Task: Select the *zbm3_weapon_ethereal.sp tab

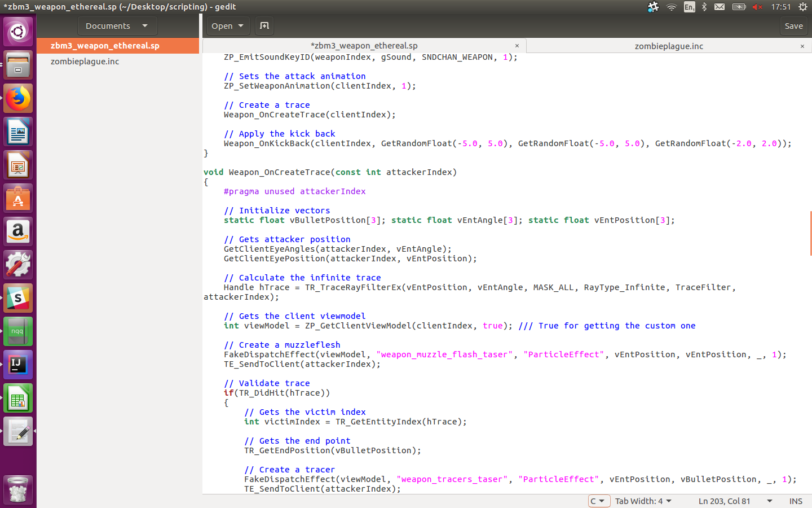Action: click(364, 46)
